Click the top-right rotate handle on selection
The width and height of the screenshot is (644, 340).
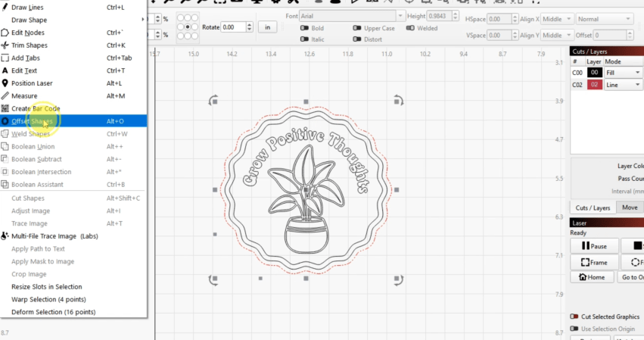(x=398, y=100)
